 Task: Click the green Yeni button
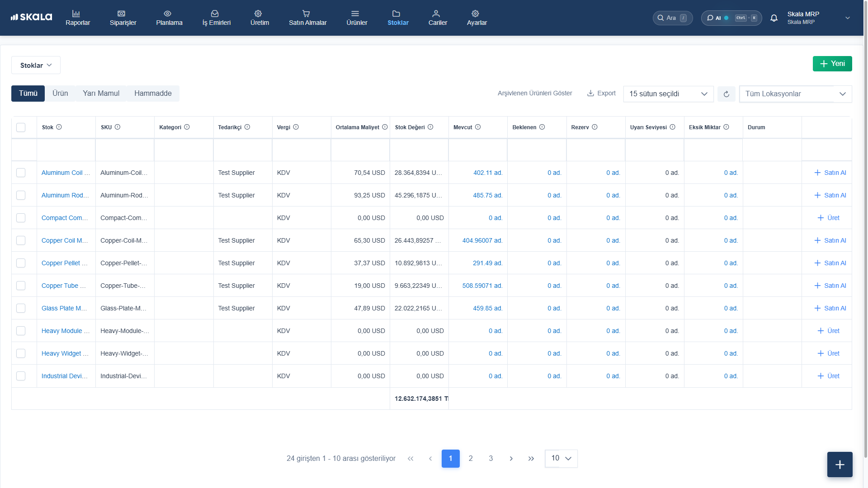(x=832, y=64)
